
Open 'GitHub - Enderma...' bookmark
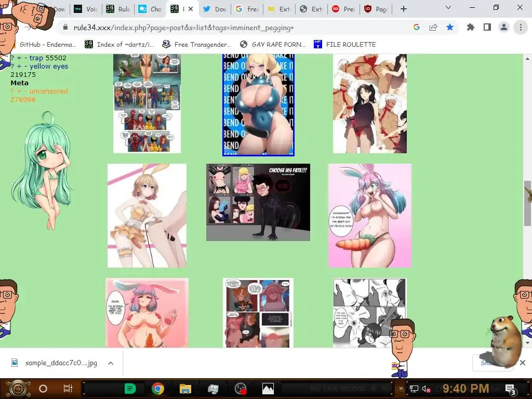click(47, 45)
